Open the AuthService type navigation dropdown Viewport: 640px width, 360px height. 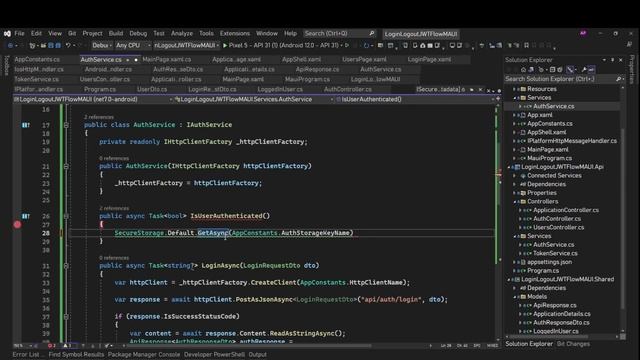(x=253, y=99)
